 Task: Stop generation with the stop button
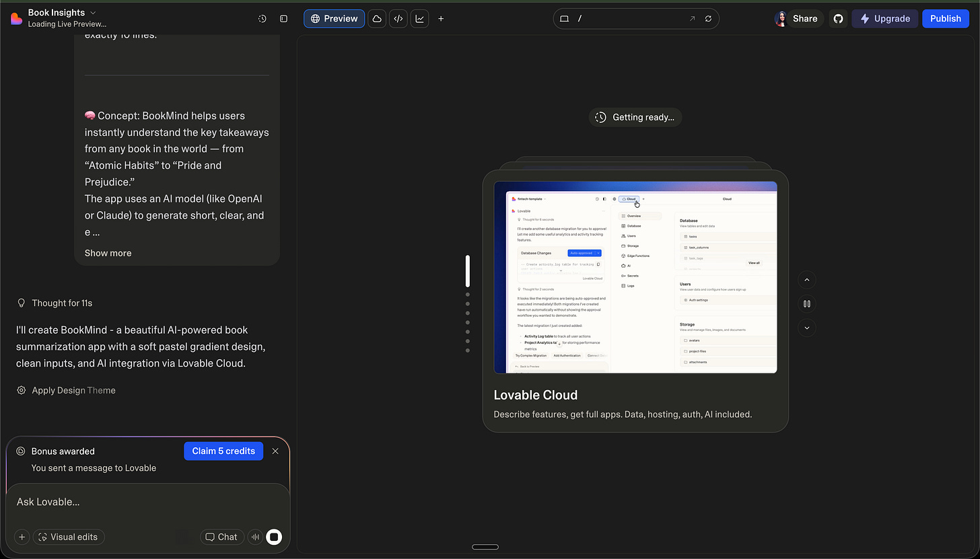pyautogui.click(x=274, y=537)
